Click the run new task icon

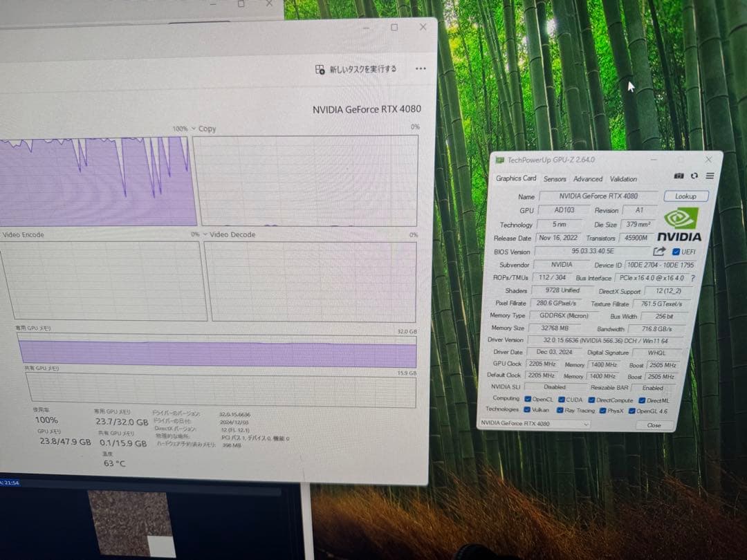[x=320, y=69]
